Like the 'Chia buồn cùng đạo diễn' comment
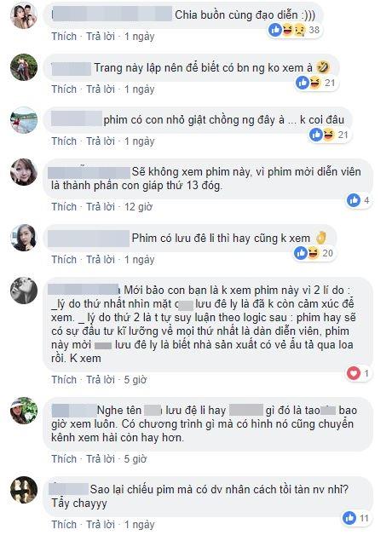The image size is (392, 541). (64, 37)
